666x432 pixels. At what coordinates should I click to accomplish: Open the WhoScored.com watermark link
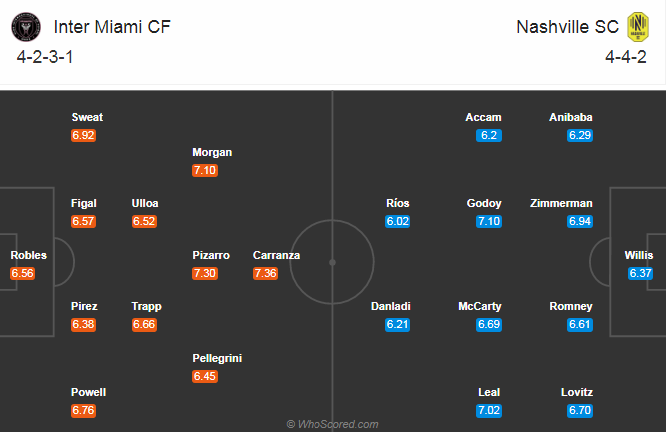point(332,424)
